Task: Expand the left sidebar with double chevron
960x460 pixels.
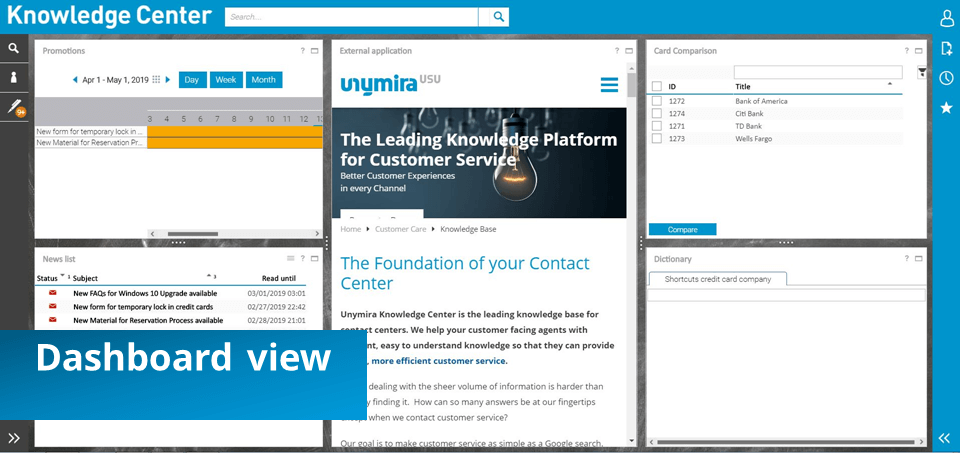Action: pyautogui.click(x=14, y=438)
